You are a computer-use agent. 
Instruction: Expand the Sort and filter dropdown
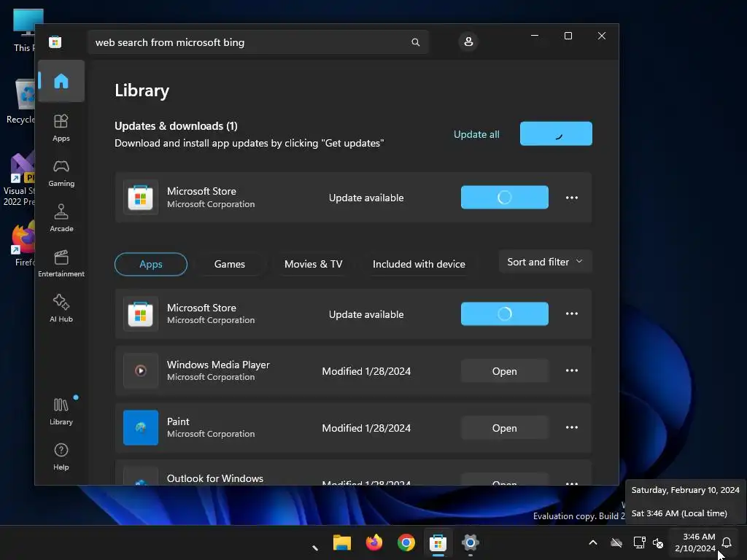pyautogui.click(x=545, y=262)
